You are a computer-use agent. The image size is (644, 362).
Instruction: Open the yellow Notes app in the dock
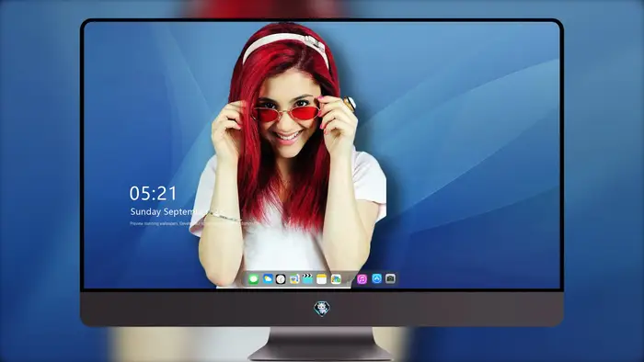(322, 279)
